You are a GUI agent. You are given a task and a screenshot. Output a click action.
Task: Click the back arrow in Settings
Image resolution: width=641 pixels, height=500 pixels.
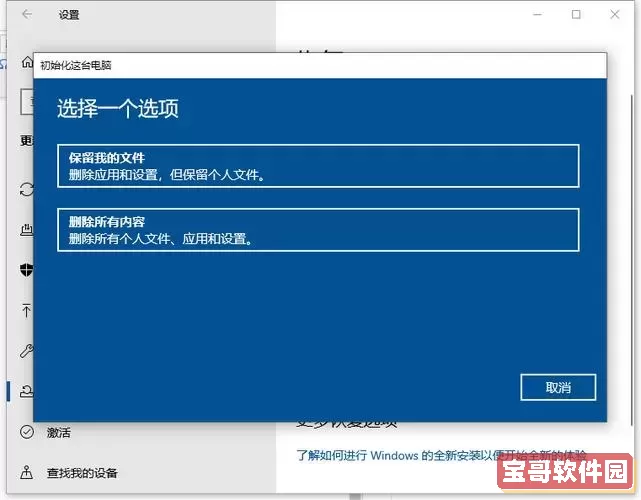coord(26,15)
